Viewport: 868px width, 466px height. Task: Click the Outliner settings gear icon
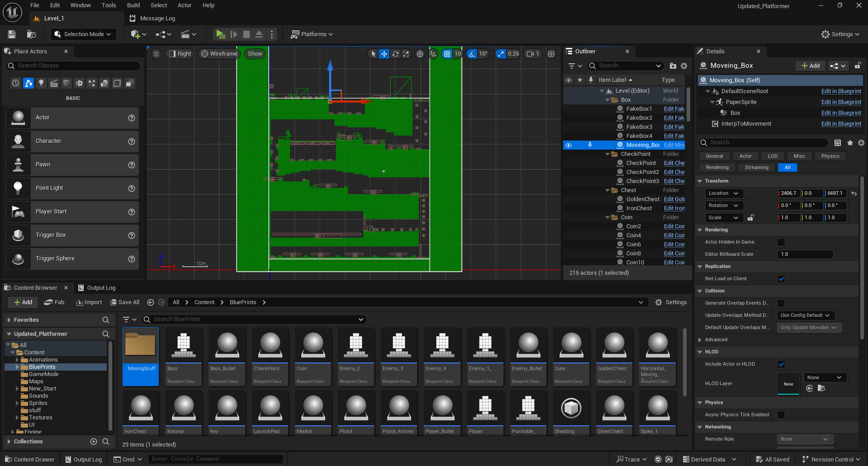point(684,66)
